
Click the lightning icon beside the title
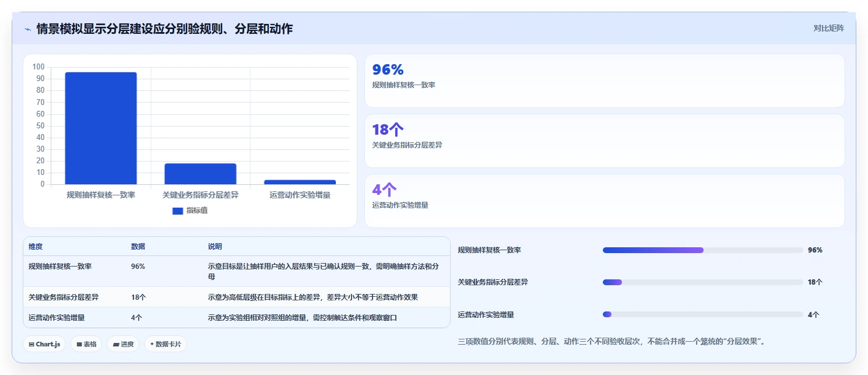[27, 29]
